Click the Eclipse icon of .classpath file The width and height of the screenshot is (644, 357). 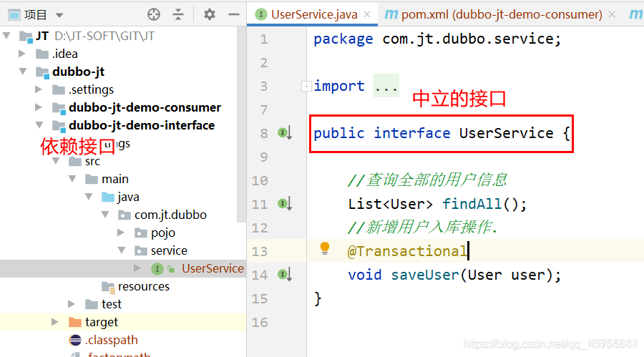coord(75,340)
